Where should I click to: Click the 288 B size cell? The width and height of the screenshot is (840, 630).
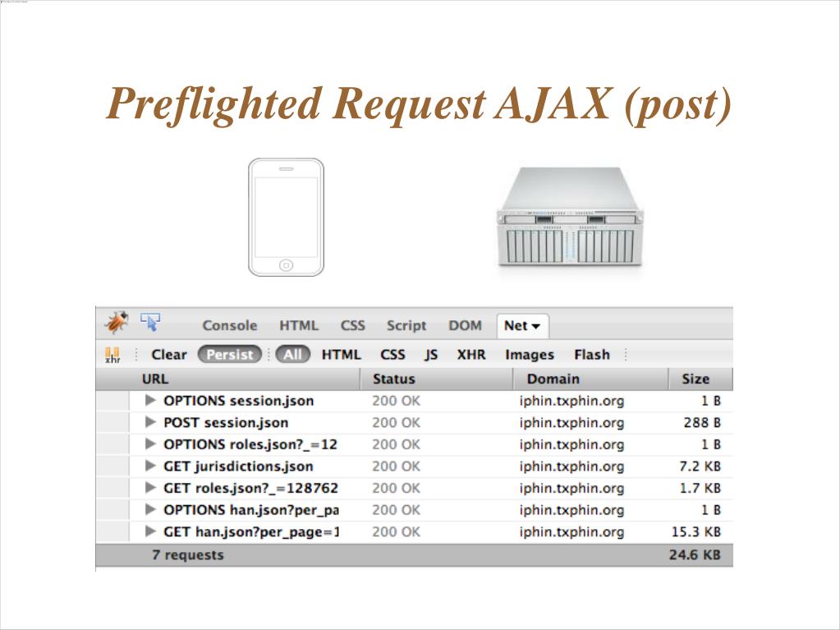click(x=702, y=423)
